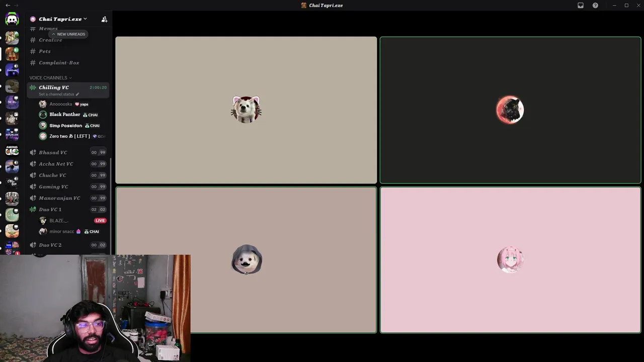Click the CHAI tag beside Black Panther
644x362 pixels.
91,115
